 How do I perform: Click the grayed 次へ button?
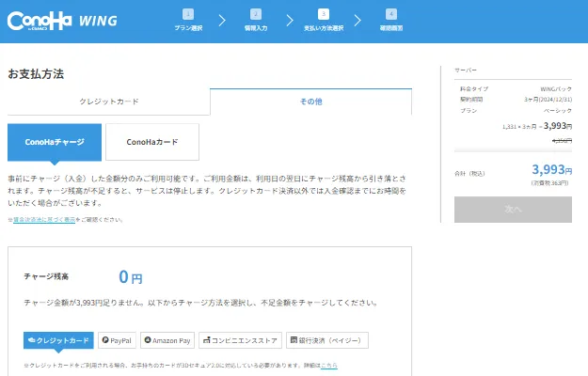pos(513,210)
